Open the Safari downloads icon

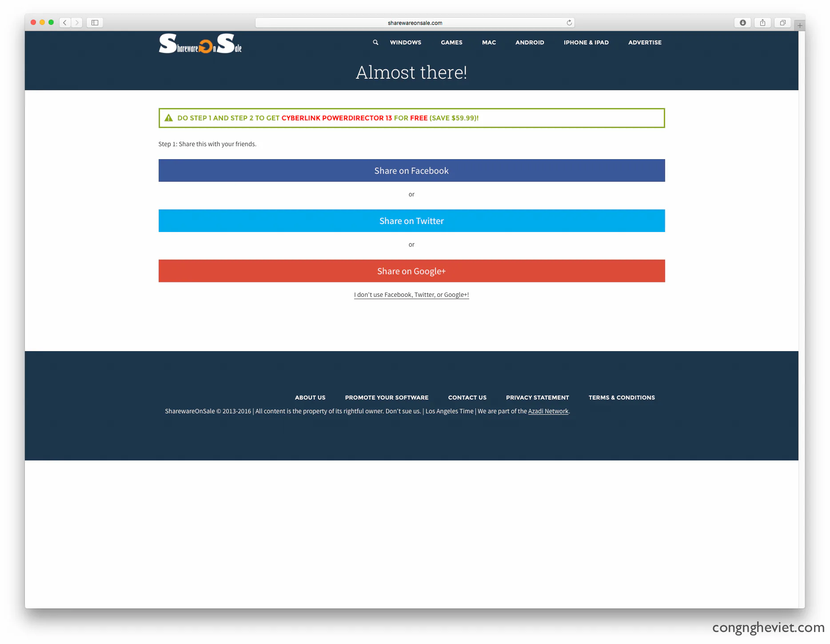[x=742, y=23]
